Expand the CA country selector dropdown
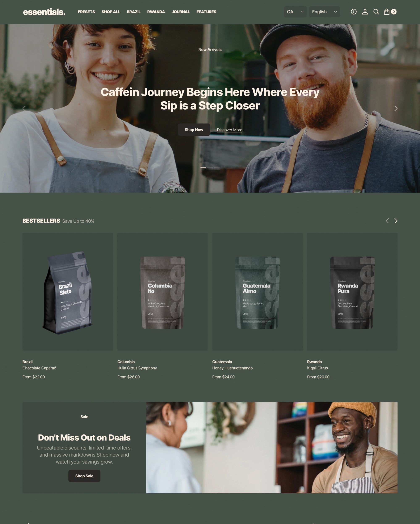420x524 pixels. [295, 12]
